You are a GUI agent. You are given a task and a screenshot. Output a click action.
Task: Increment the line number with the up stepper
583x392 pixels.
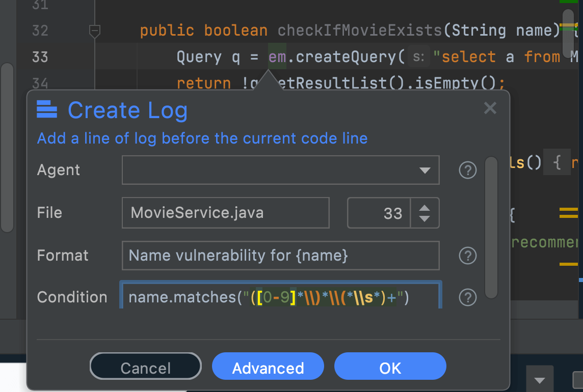(x=424, y=209)
